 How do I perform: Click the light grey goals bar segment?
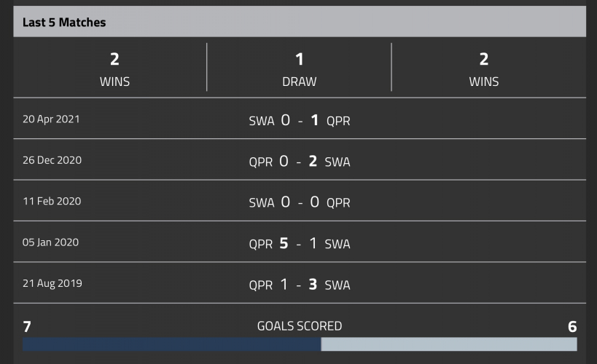(x=449, y=344)
